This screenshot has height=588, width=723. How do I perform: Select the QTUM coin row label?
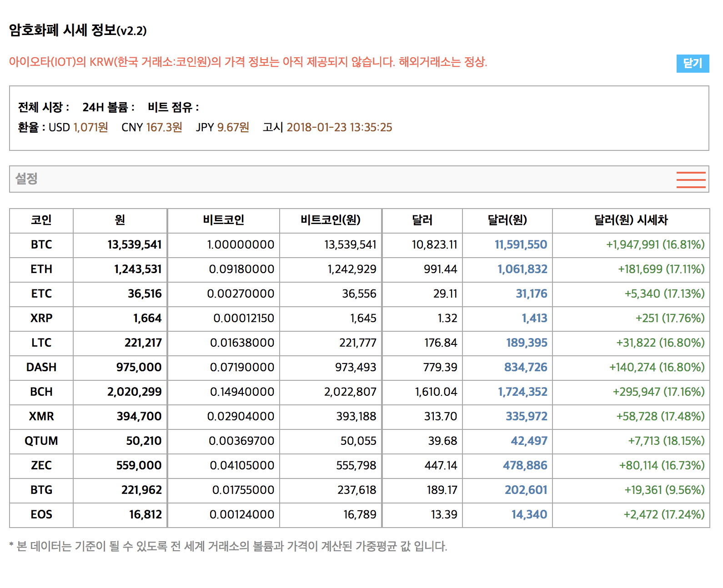click(x=41, y=441)
